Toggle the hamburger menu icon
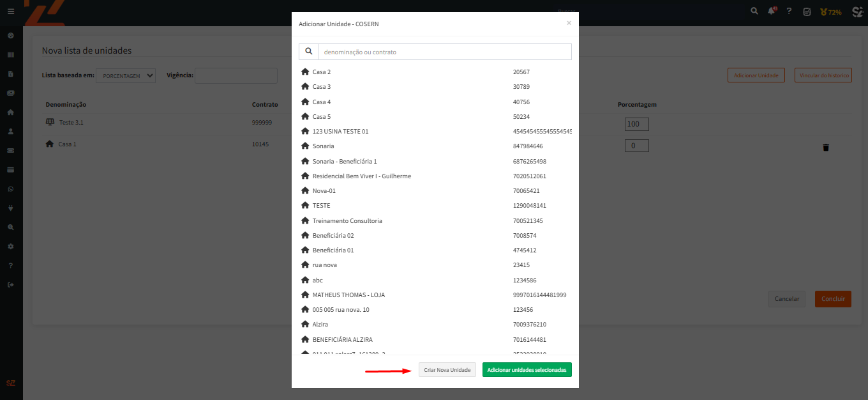 click(11, 12)
